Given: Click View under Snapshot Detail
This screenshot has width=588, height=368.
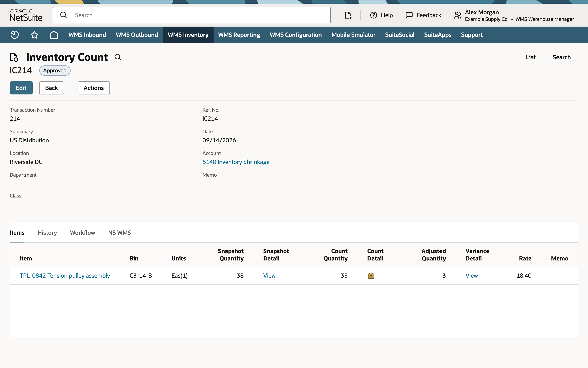Looking at the screenshot, I should coord(269,276).
